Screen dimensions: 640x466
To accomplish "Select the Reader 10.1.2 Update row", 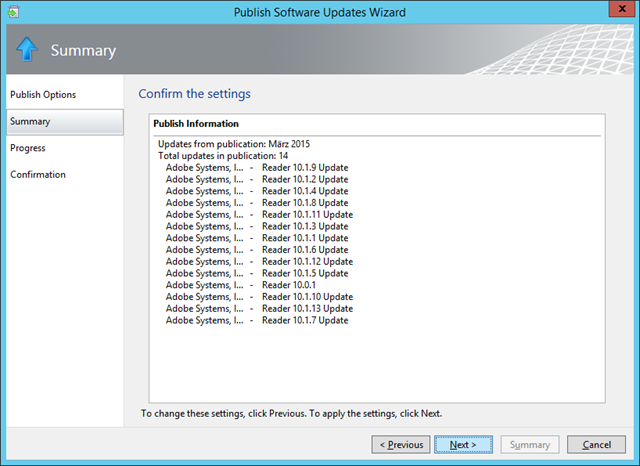I will coord(257,180).
